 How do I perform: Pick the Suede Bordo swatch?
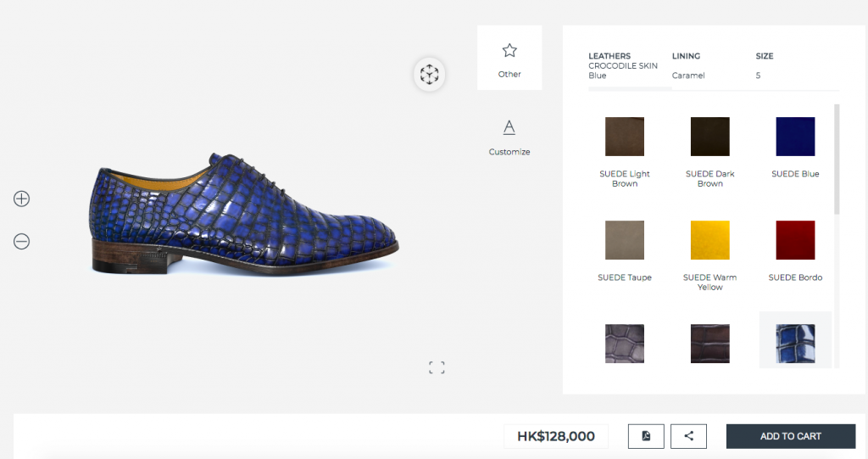point(795,240)
